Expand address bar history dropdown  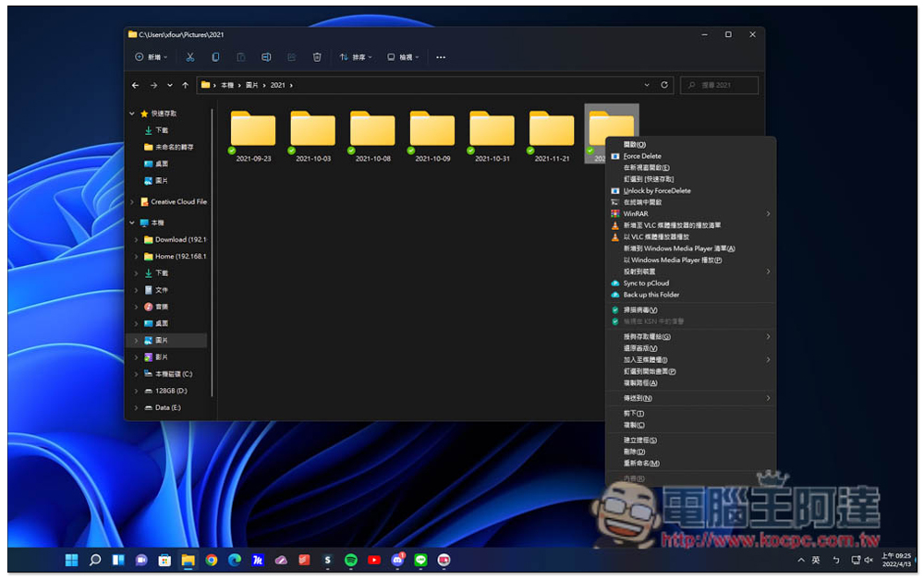[x=647, y=85]
